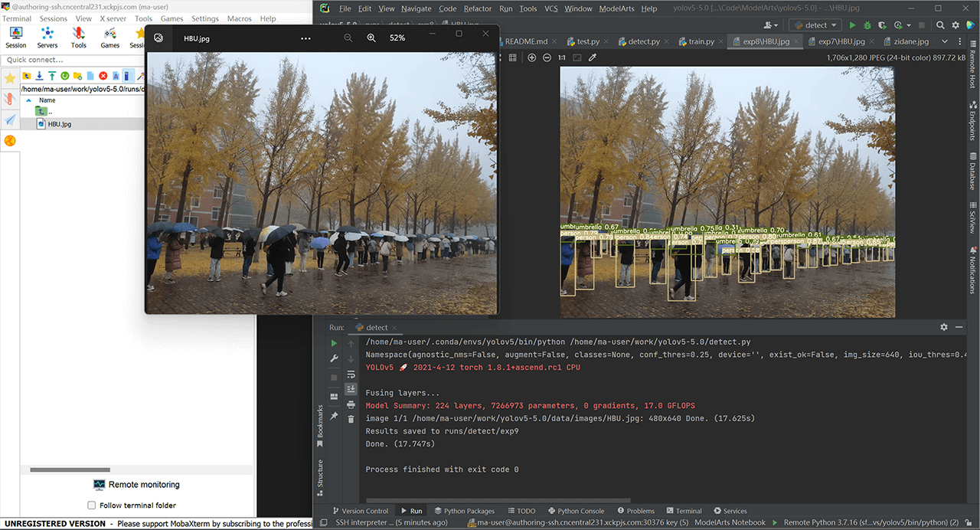980x530 pixels.
Task: Open the user account dropdown in PyCharm toolbar
Action: (x=770, y=25)
